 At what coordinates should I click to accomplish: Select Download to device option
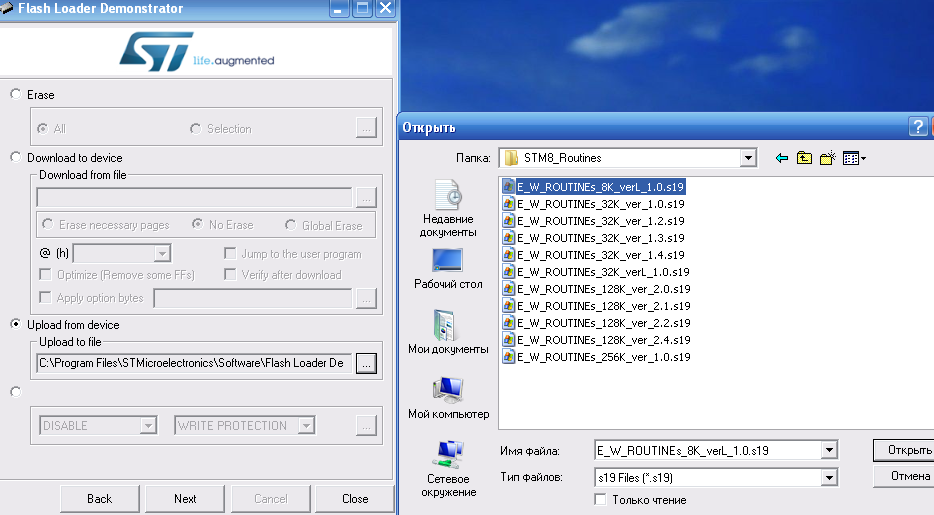tap(15, 157)
